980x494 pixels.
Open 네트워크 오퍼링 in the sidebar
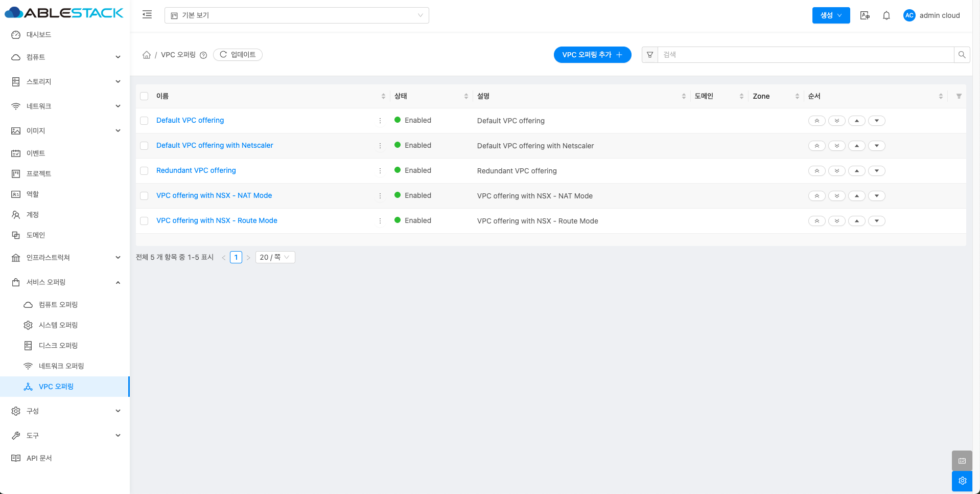point(61,366)
